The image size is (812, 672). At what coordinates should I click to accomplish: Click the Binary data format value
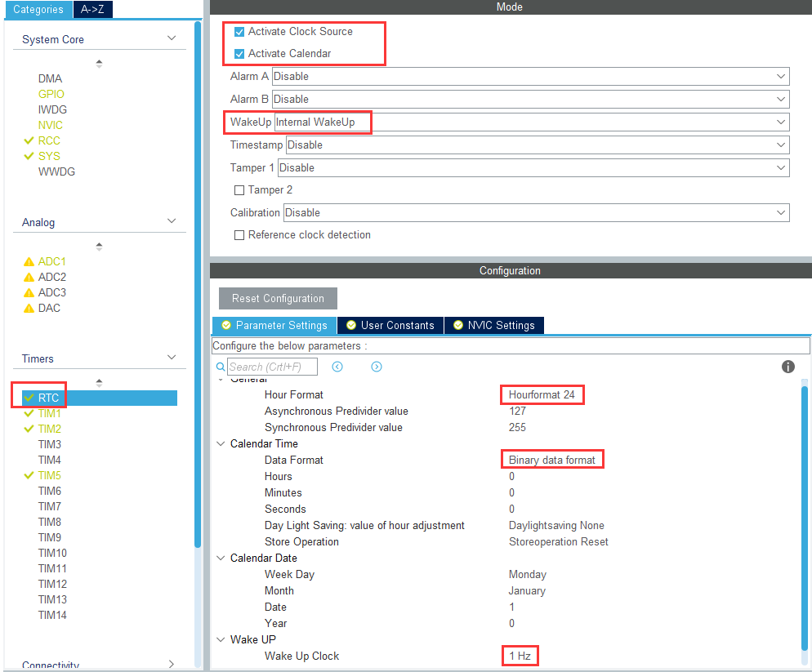552,460
